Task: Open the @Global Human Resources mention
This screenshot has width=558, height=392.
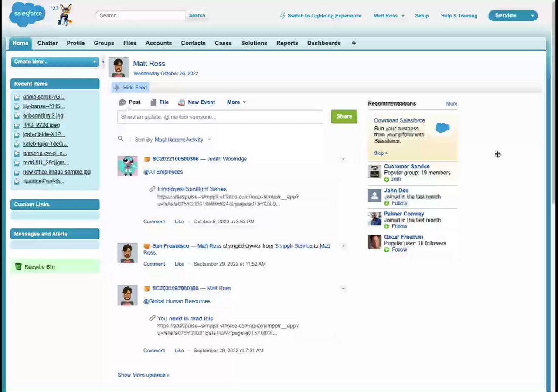Action: tap(177, 301)
